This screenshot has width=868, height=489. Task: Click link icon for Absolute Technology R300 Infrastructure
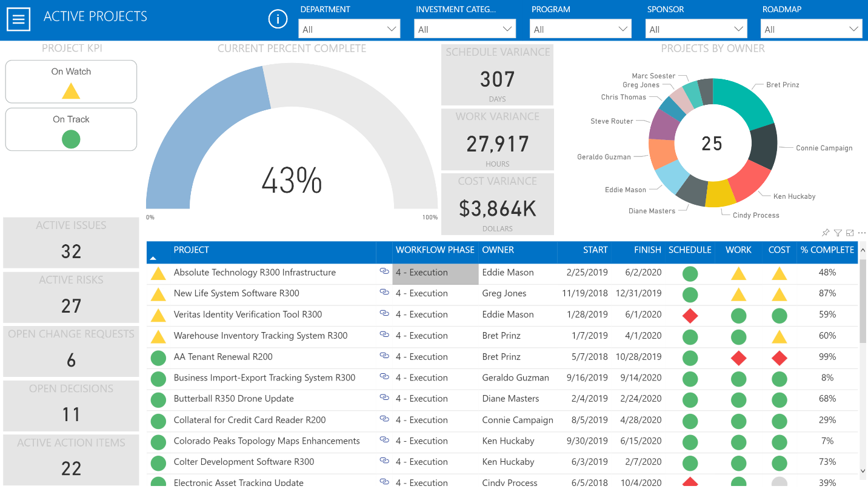click(384, 271)
